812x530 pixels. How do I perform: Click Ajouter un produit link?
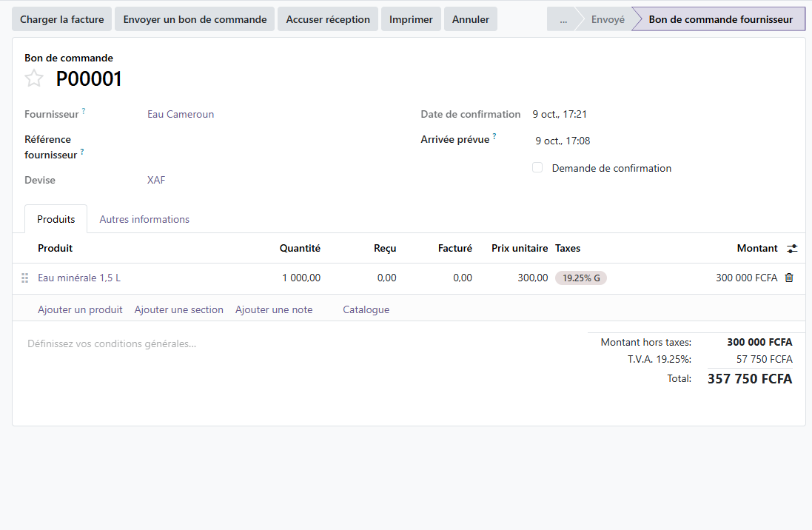coord(80,310)
